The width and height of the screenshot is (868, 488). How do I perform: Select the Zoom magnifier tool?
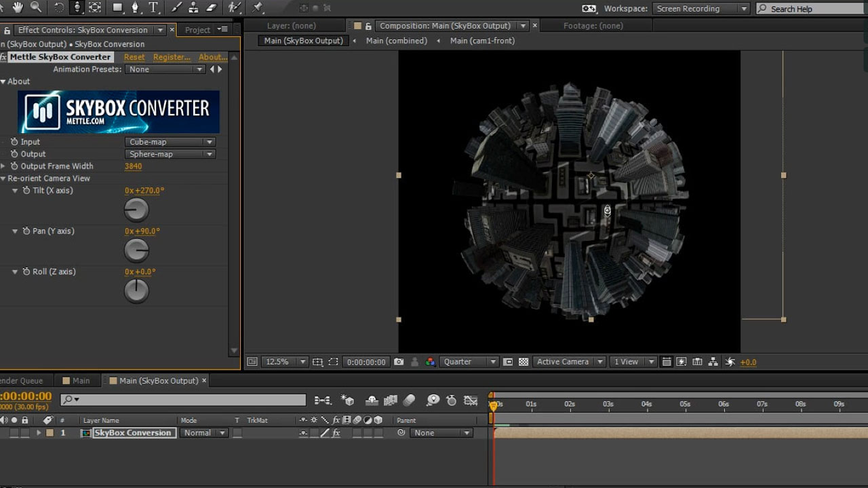pyautogui.click(x=35, y=7)
